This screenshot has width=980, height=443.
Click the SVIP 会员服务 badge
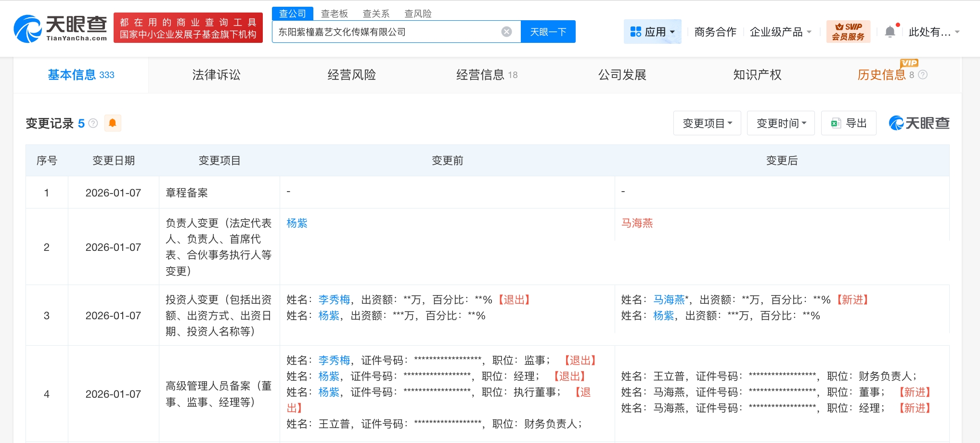tap(848, 32)
